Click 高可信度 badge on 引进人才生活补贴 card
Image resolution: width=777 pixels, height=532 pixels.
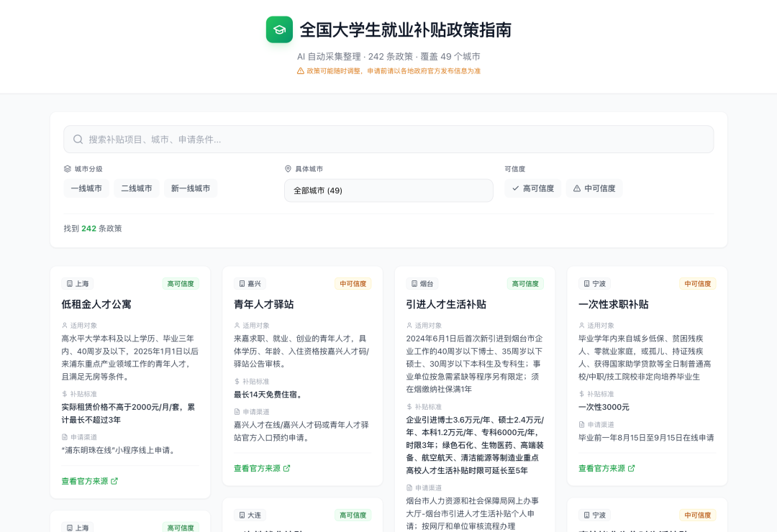click(525, 284)
